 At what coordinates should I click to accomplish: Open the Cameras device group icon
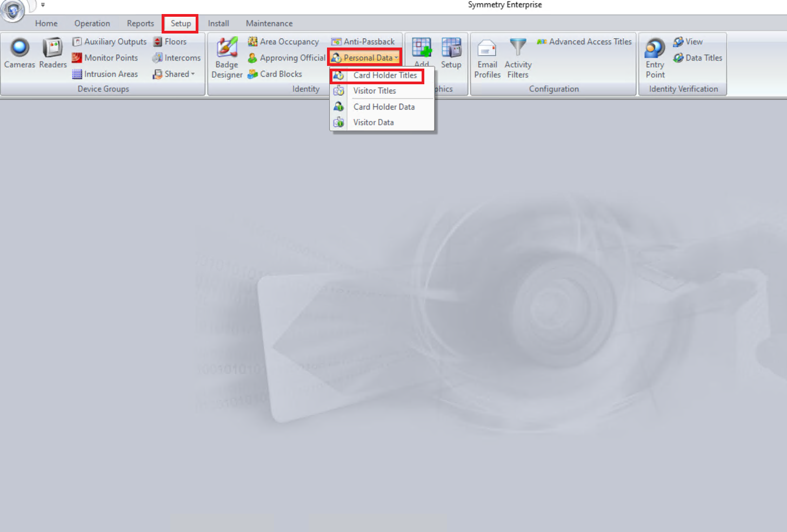click(19, 53)
